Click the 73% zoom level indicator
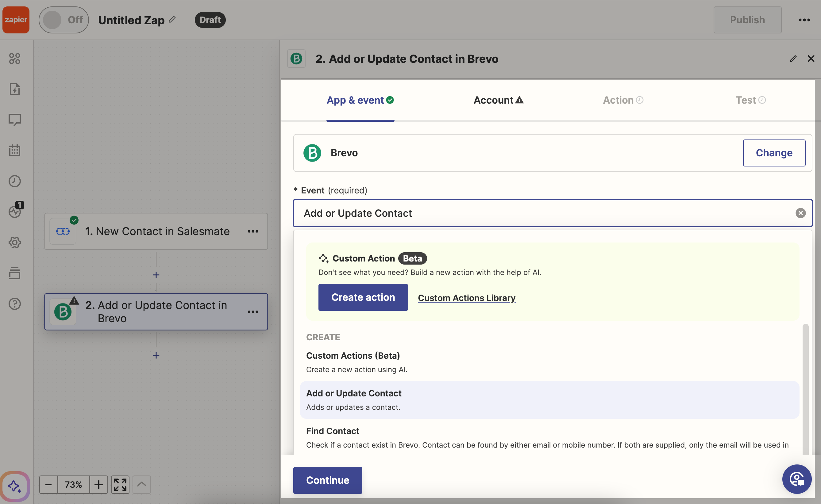 (x=73, y=484)
